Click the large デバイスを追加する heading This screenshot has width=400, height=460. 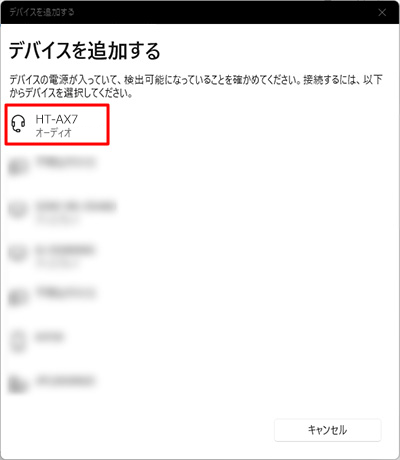(85, 51)
